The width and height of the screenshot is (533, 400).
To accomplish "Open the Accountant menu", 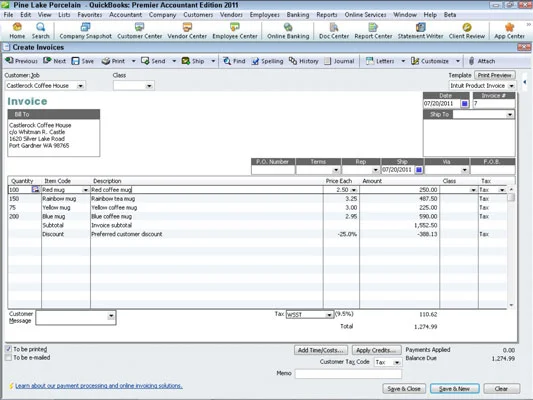I will pyautogui.click(x=125, y=15).
